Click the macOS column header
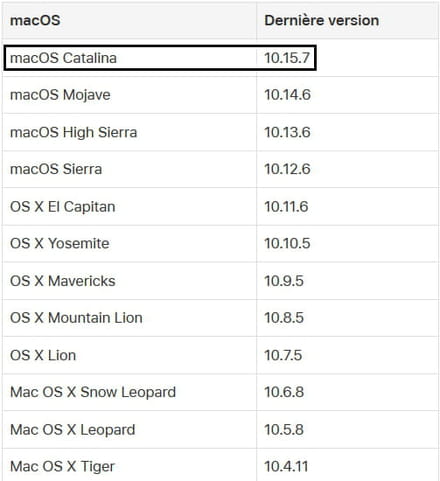Viewport: 440px width, 481px height. (35, 21)
